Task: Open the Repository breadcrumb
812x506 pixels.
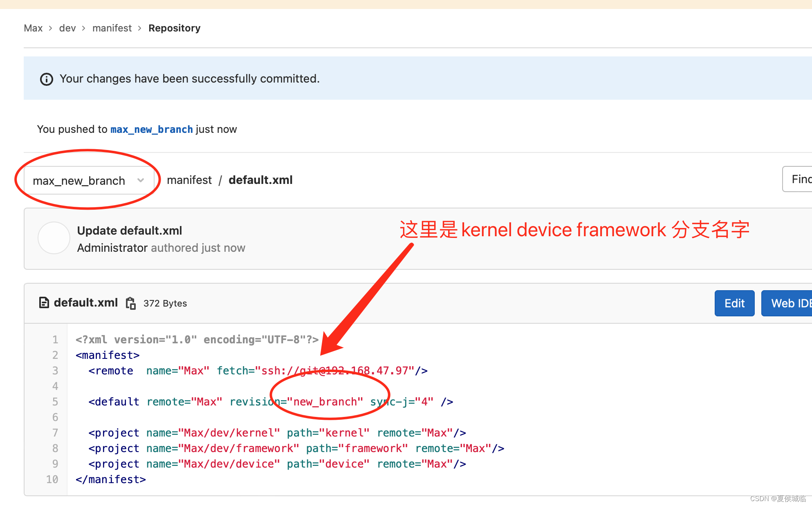Action: coord(175,28)
